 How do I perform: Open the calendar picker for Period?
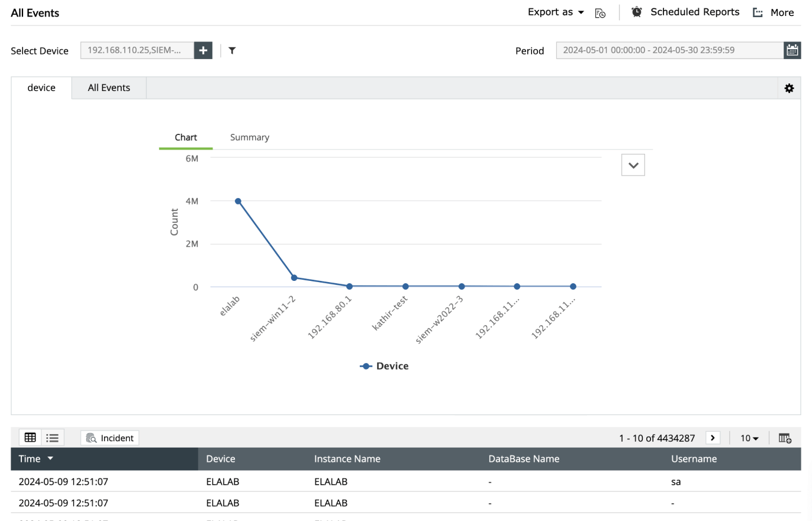[x=792, y=50]
